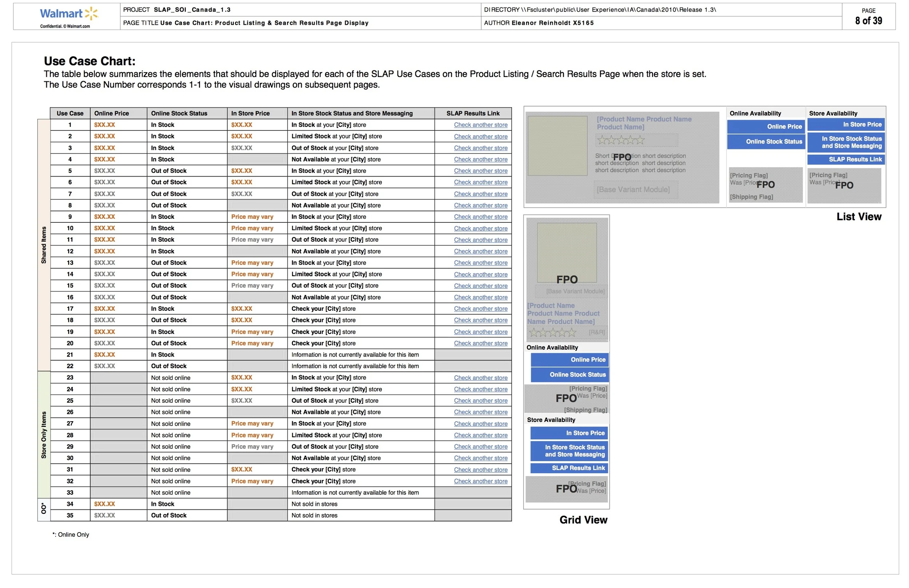Click the Grid View In Store Price button
Viewport: 909px width, 588px height.
click(569, 433)
